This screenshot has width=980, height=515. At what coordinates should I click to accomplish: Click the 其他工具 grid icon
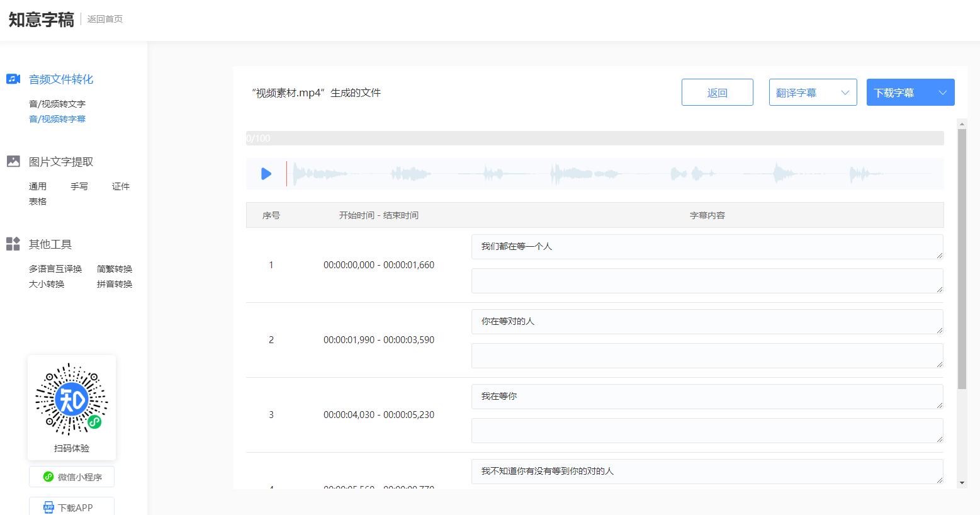[x=13, y=244]
